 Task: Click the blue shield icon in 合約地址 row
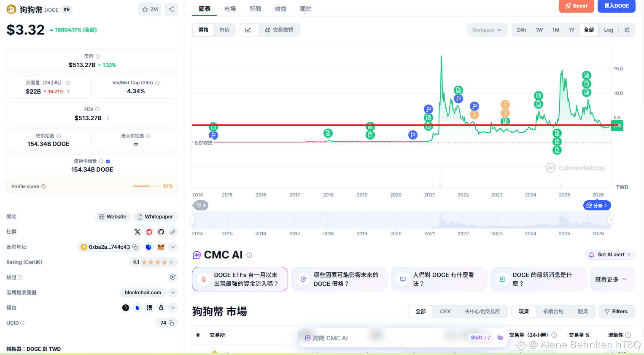(x=148, y=247)
